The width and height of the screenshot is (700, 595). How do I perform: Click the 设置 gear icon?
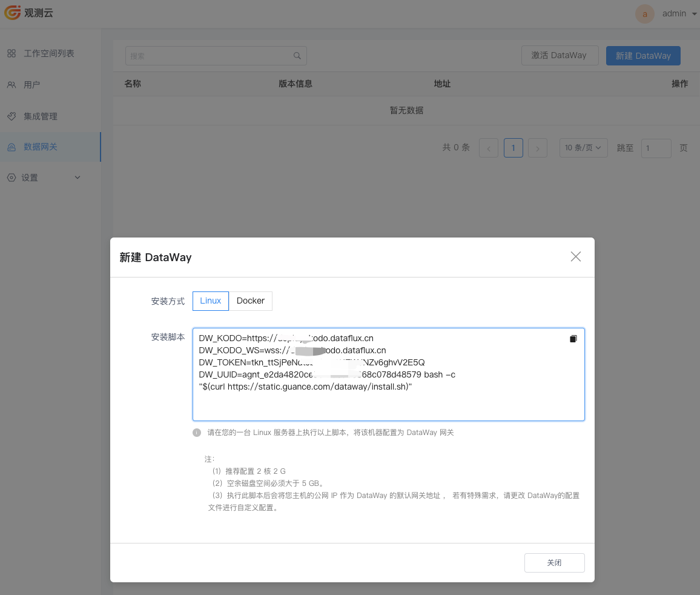pos(12,178)
